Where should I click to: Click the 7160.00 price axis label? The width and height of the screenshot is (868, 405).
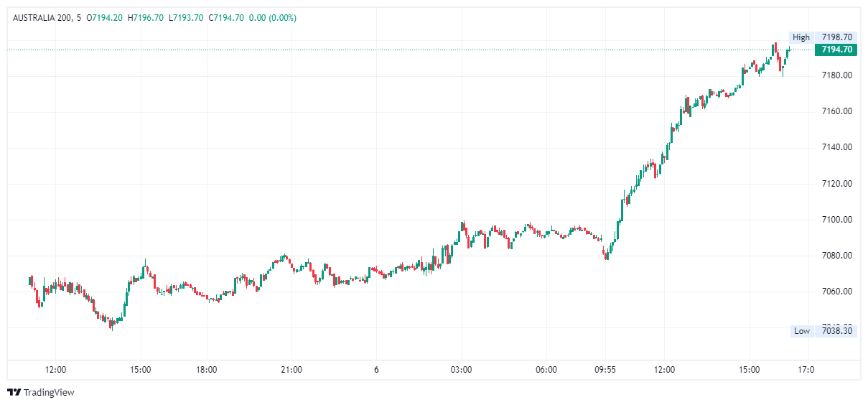pos(836,111)
